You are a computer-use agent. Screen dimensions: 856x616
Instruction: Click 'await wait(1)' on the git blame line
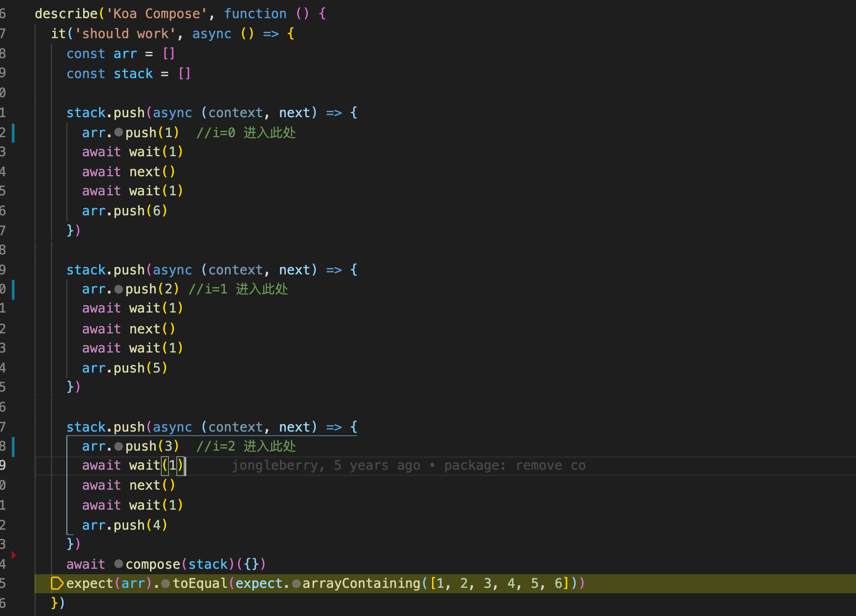[133, 466]
